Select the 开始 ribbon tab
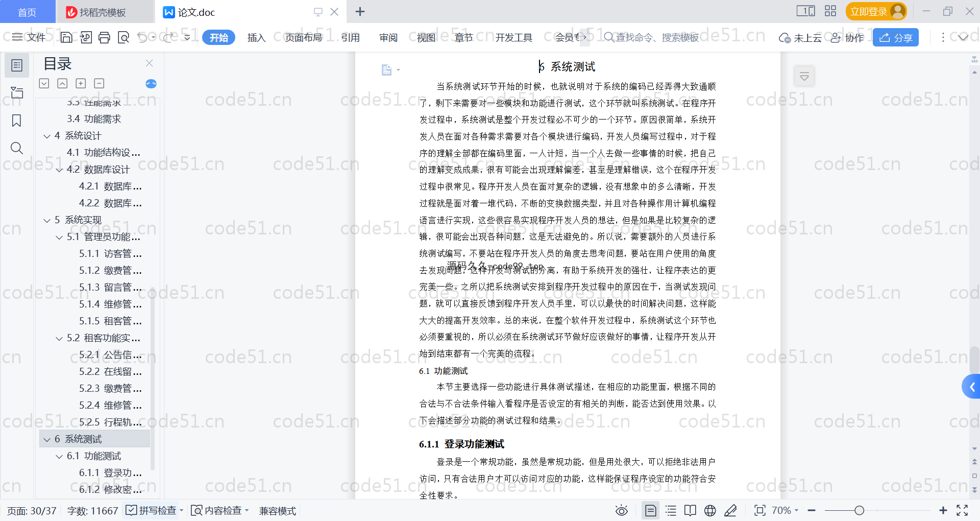This screenshot has width=980, height=521. pos(218,37)
